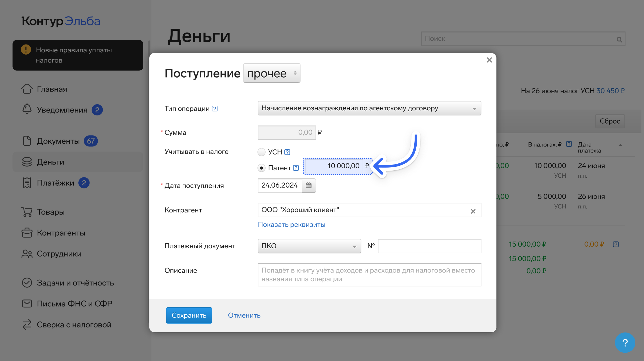The width and height of the screenshot is (644, 361).
Task: Click the Уведомления bell icon
Action: [27, 109]
